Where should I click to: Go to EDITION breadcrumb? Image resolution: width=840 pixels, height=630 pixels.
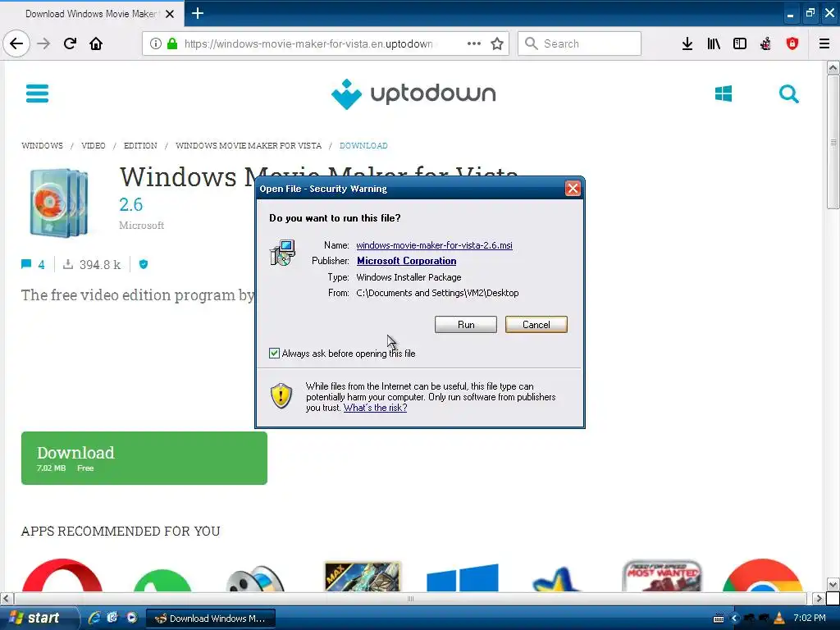click(x=140, y=146)
